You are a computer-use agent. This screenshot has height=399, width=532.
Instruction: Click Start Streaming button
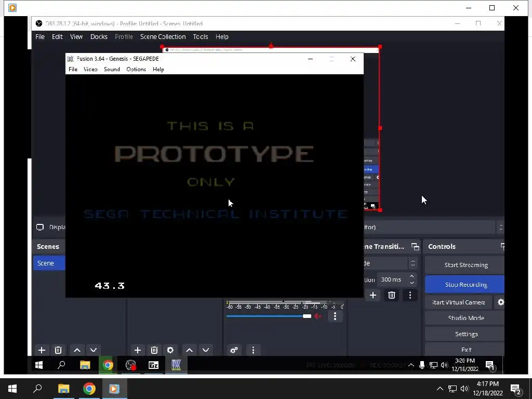click(465, 265)
